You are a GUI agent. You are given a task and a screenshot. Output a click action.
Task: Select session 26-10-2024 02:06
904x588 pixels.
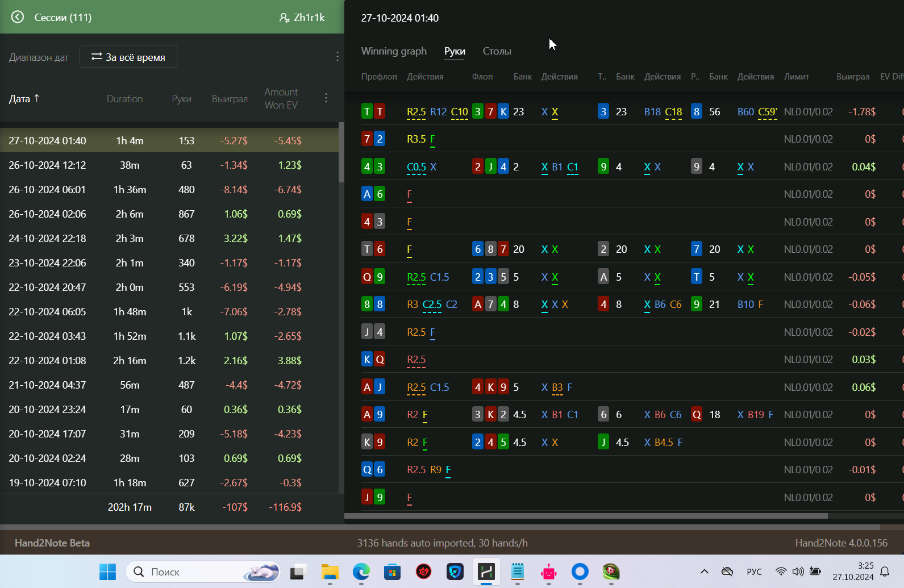point(169,214)
